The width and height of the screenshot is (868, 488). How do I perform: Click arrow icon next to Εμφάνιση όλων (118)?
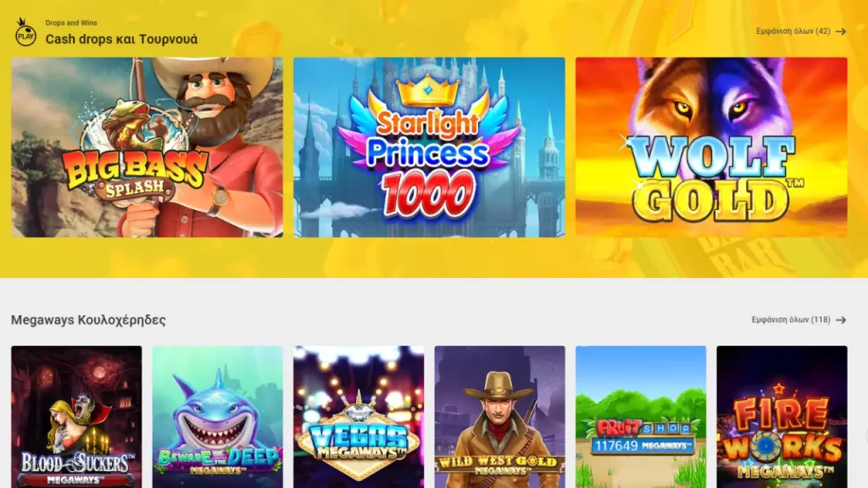(x=840, y=319)
